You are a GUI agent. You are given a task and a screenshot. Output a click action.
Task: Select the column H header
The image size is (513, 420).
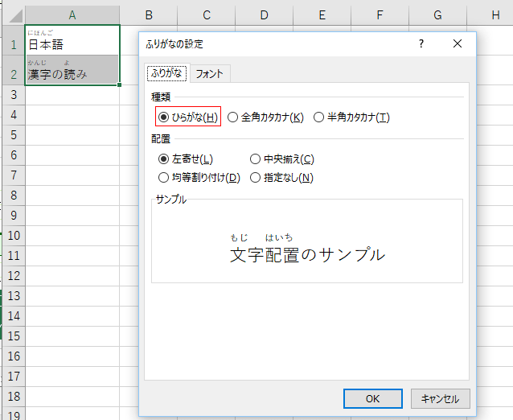click(x=493, y=14)
